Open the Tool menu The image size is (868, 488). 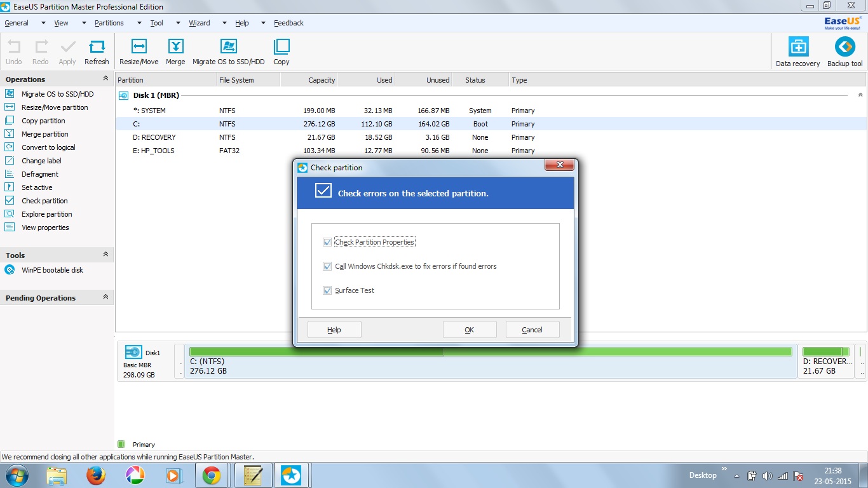(x=156, y=23)
